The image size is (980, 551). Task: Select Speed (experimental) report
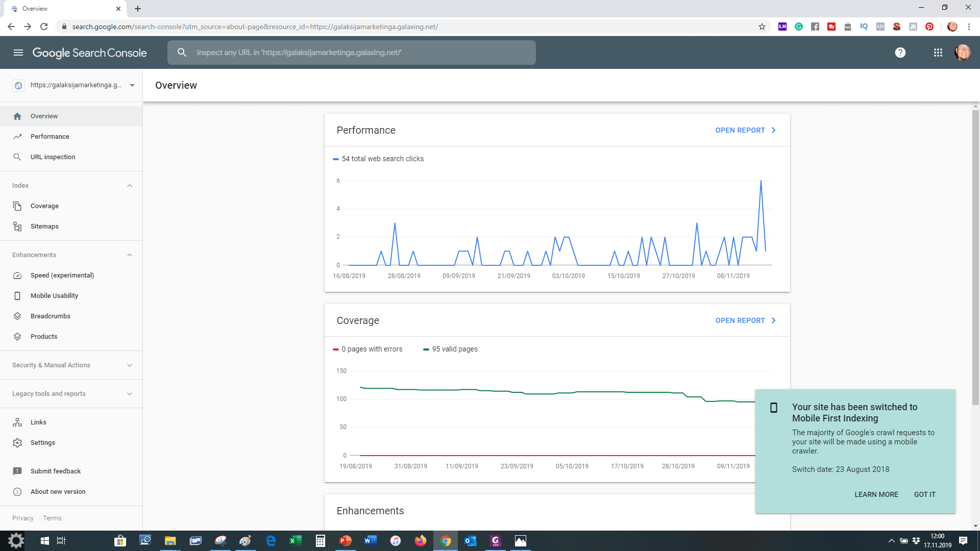62,275
